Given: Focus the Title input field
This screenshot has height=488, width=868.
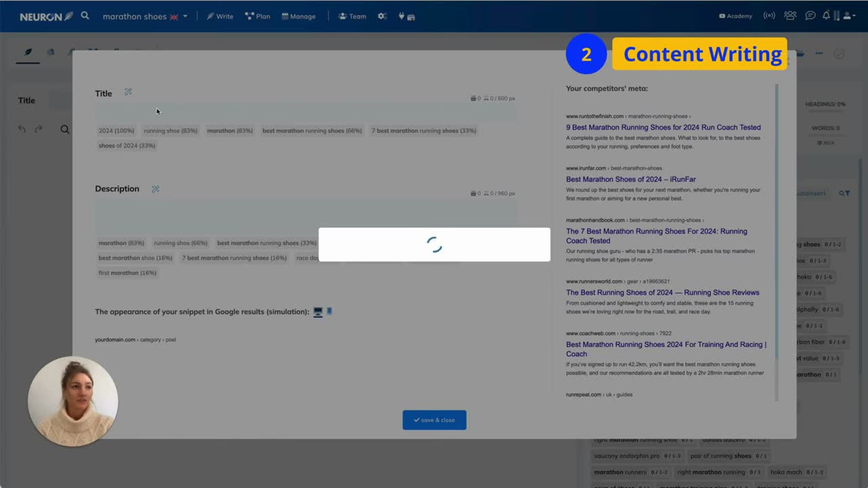Looking at the screenshot, I should click(306, 113).
